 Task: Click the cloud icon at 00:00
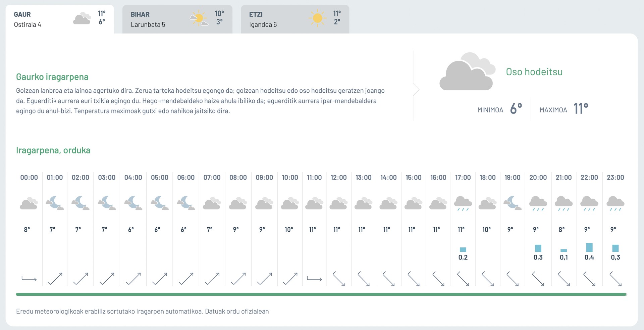click(x=29, y=203)
